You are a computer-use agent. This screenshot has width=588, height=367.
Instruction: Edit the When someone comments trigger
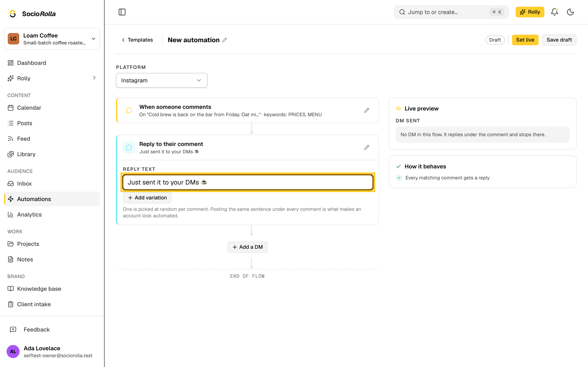point(367,111)
